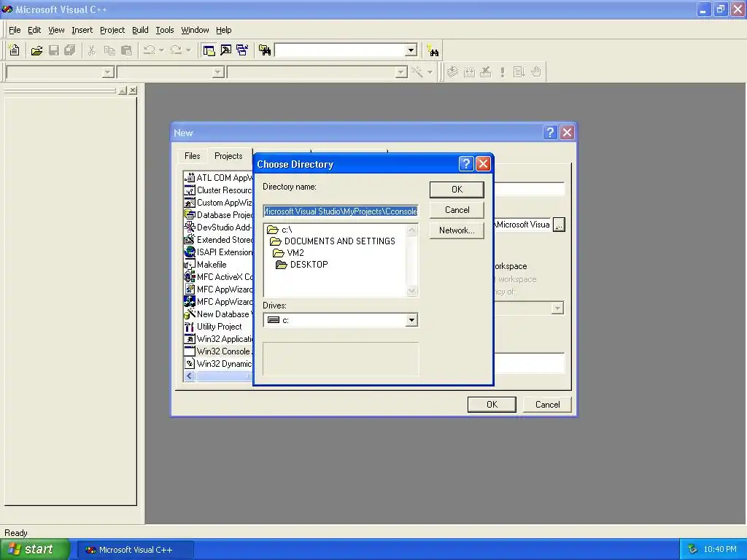Expand the Find combo box dropdown arrow
This screenshot has height=560, width=747.
click(411, 50)
